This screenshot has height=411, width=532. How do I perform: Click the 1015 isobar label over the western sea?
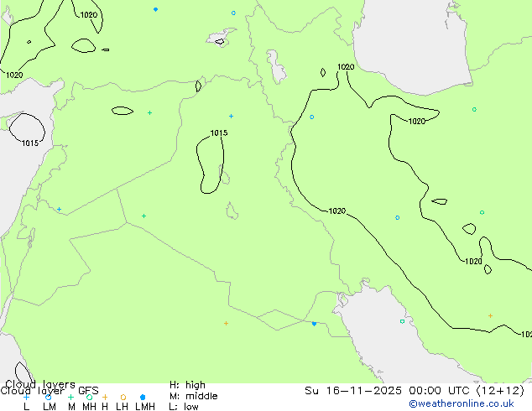pyautogui.click(x=30, y=143)
